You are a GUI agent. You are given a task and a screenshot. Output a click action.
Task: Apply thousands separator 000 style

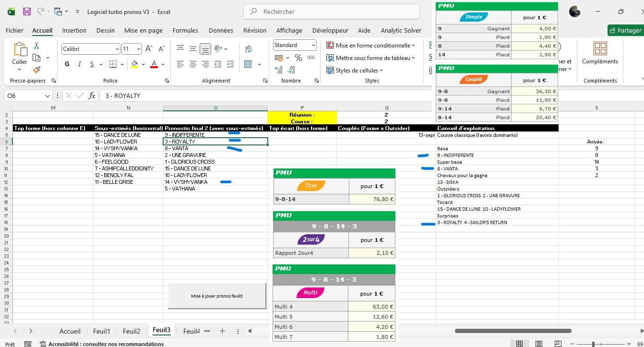coord(311,58)
